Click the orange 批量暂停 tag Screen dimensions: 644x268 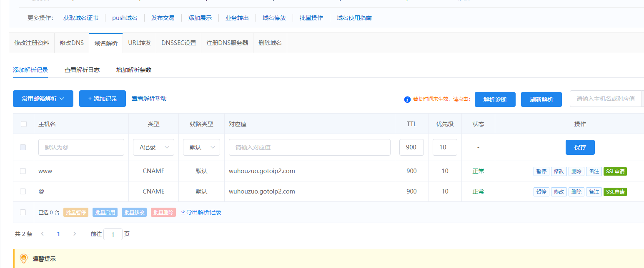point(76,212)
